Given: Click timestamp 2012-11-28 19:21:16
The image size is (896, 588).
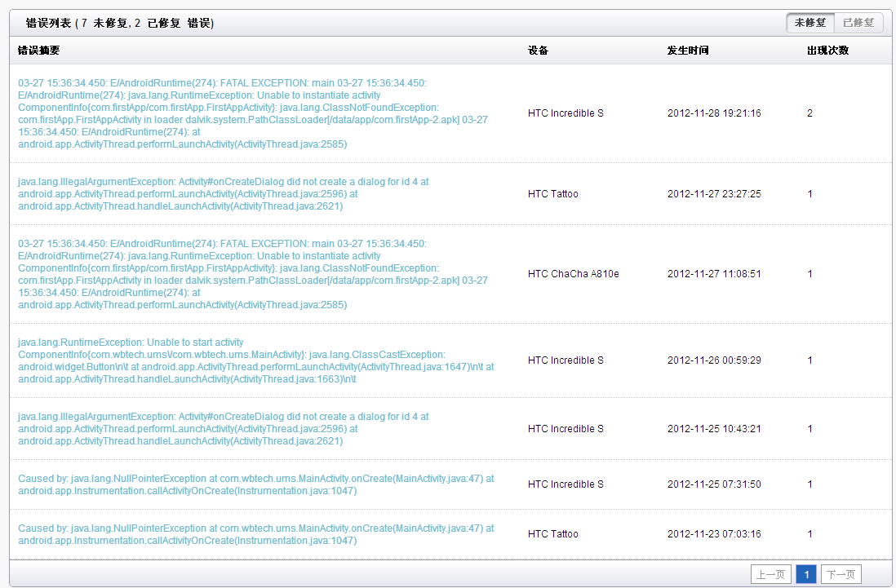Looking at the screenshot, I should [x=714, y=113].
